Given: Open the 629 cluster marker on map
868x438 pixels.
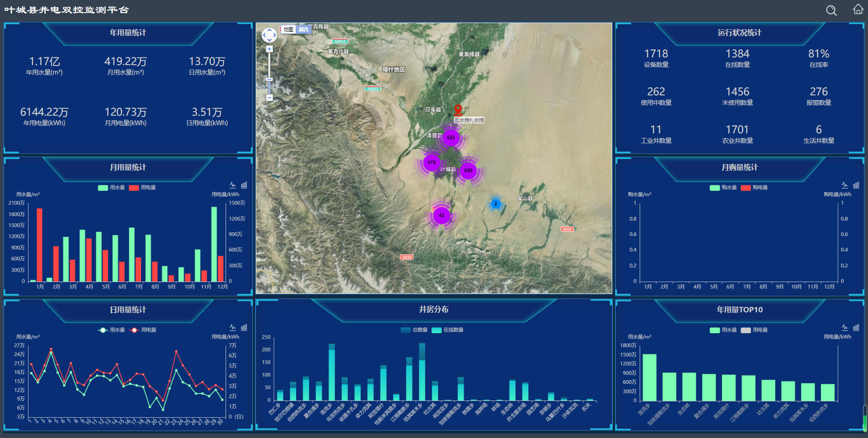Looking at the screenshot, I should [x=468, y=170].
